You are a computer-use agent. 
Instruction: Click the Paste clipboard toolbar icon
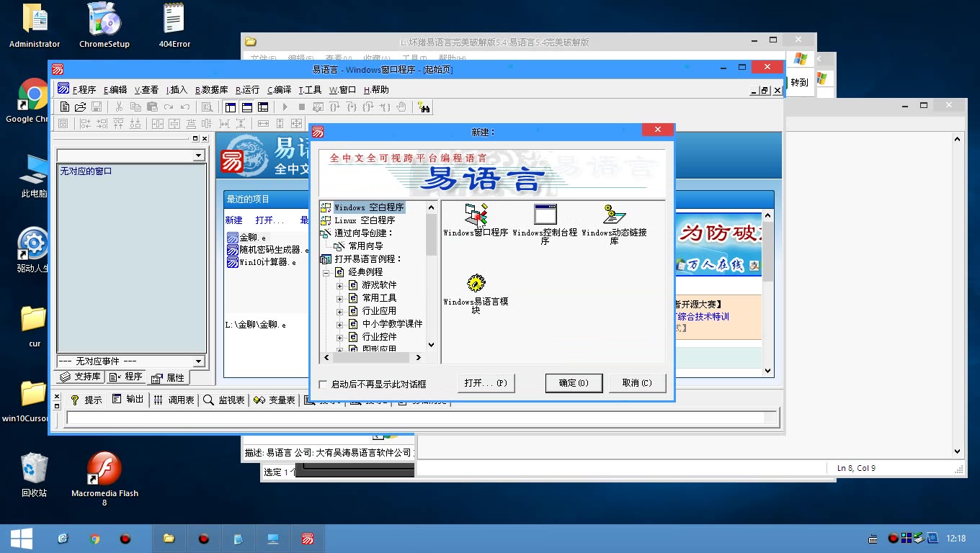(152, 107)
